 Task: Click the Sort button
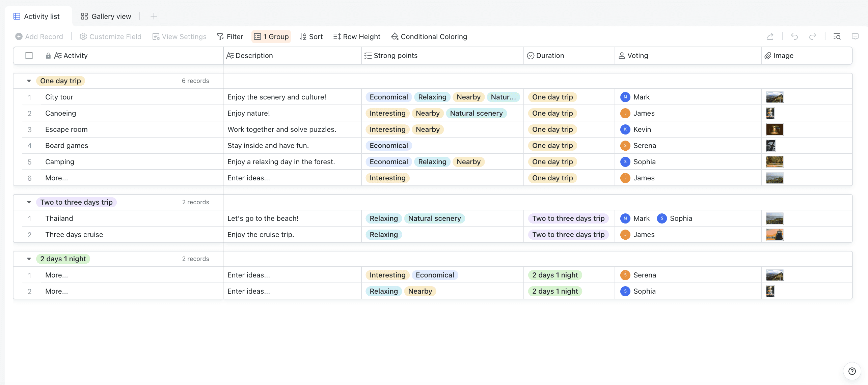(x=311, y=36)
